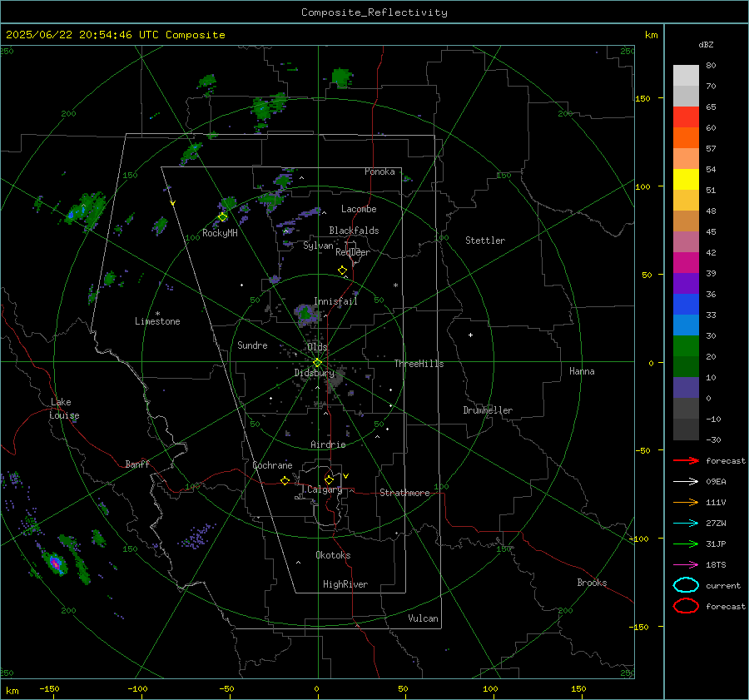
Task: Click the red 60 dBZ color swatch
Action: [x=686, y=117]
